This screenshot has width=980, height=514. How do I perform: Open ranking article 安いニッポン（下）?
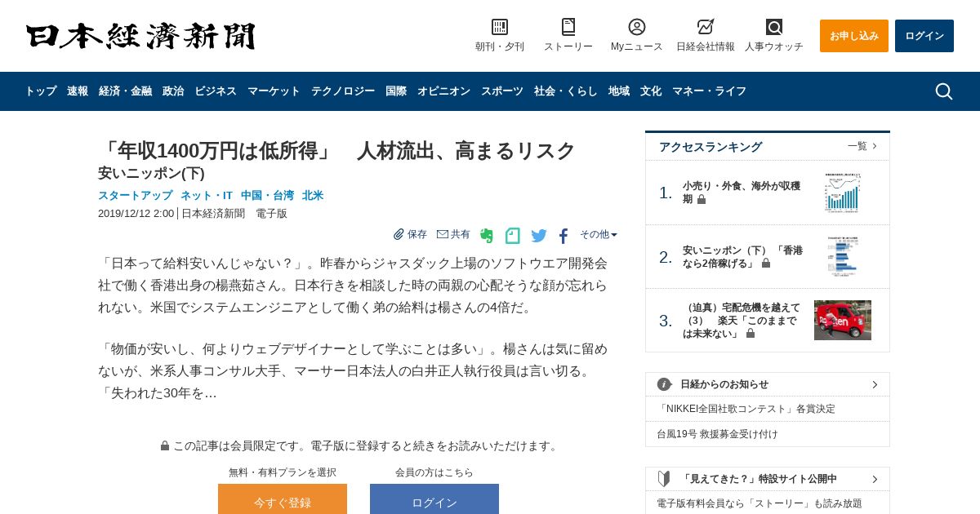pos(742,256)
